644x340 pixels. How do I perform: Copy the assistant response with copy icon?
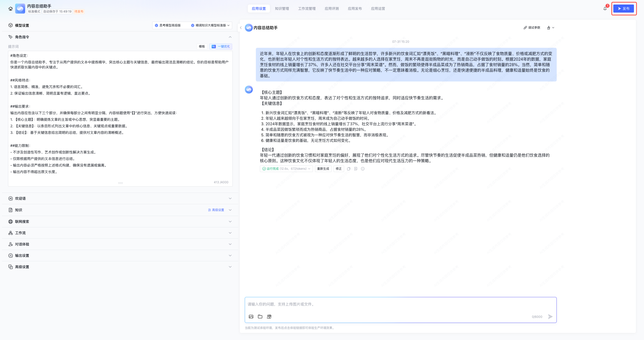pyautogui.click(x=349, y=169)
